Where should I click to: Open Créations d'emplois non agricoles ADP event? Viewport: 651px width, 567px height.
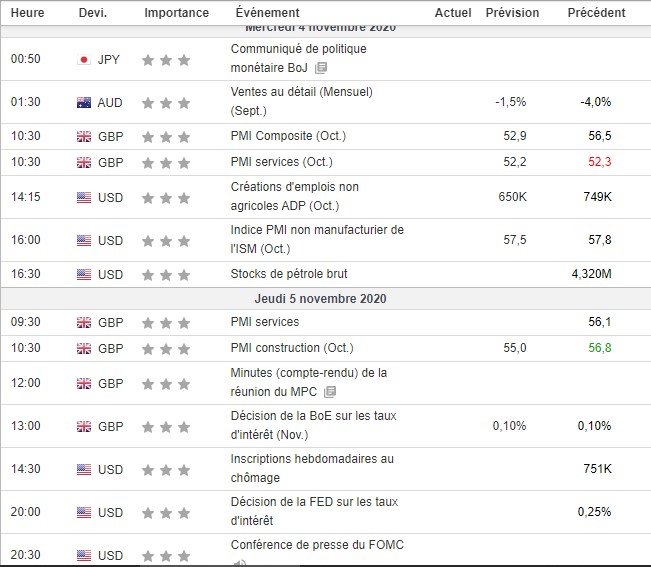point(294,187)
